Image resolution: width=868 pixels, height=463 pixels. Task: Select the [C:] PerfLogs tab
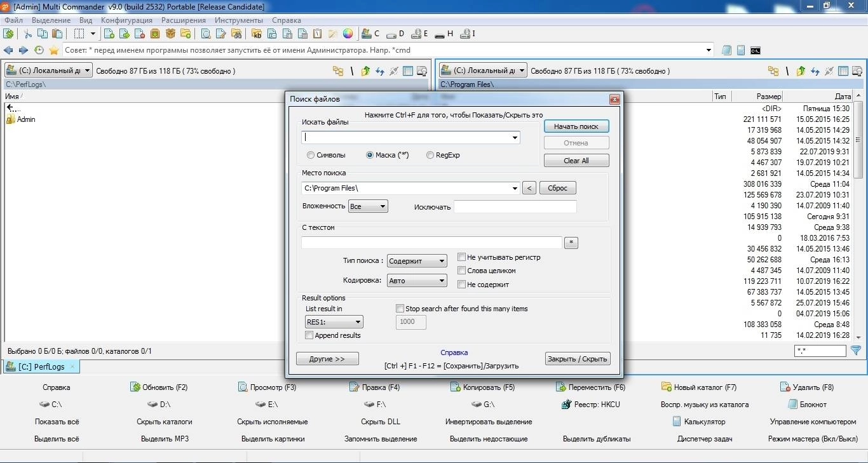coord(41,366)
